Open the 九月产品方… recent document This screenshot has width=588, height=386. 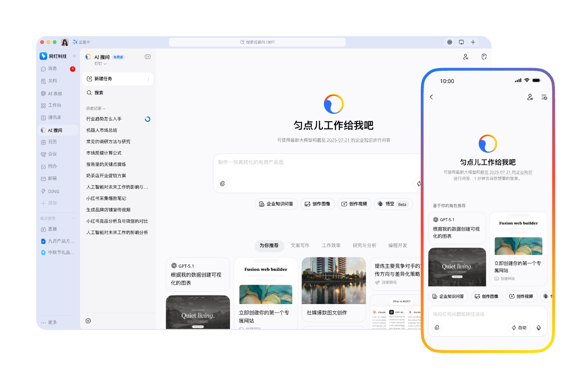click(x=57, y=241)
